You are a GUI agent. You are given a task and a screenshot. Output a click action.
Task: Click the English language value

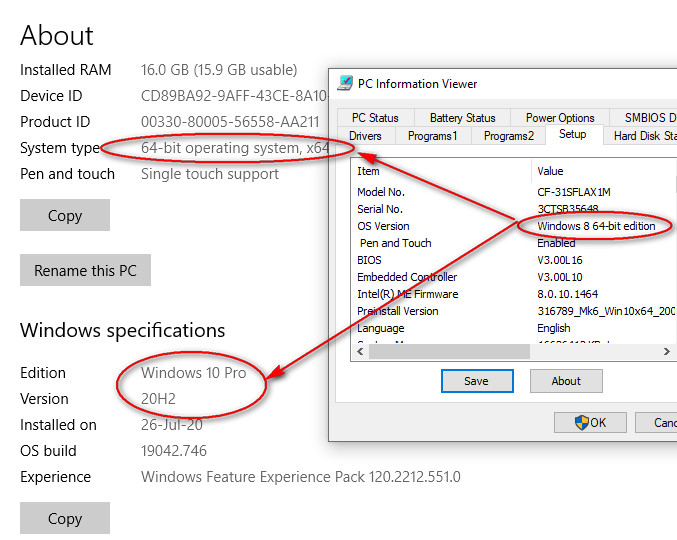(554, 328)
